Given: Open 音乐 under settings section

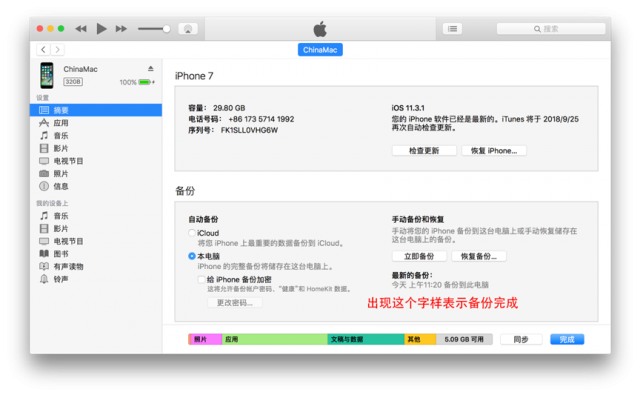Looking at the screenshot, I should (x=96, y=135).
